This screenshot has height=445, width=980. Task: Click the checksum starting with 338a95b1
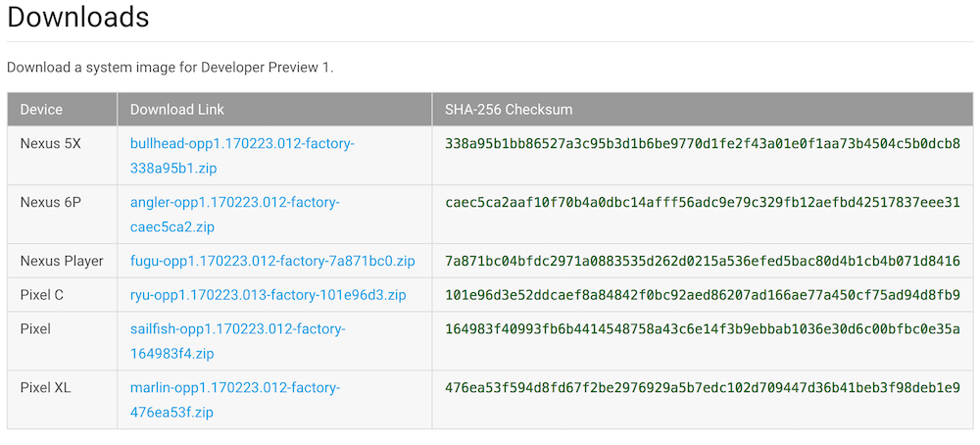[x=702, y=144]
